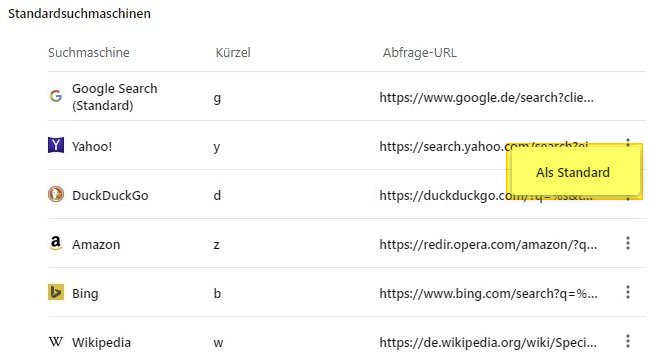652x364 pixels.
Task: Click the Amazon redir.opera.com URL
Action: coord(488,244)
